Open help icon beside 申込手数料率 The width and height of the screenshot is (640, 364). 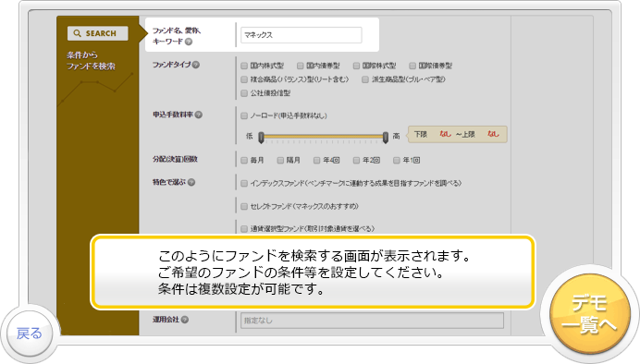pyautogui.click(x=198, y=115)
